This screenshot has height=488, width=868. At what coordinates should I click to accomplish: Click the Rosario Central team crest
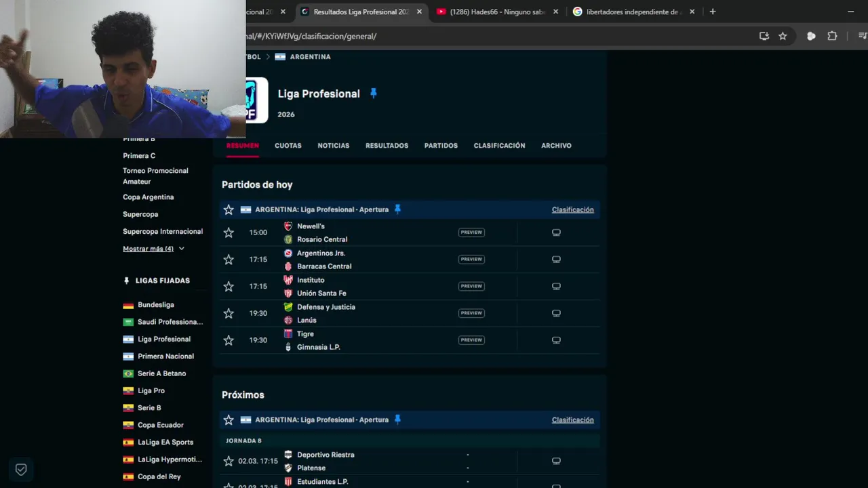[288, 239]
